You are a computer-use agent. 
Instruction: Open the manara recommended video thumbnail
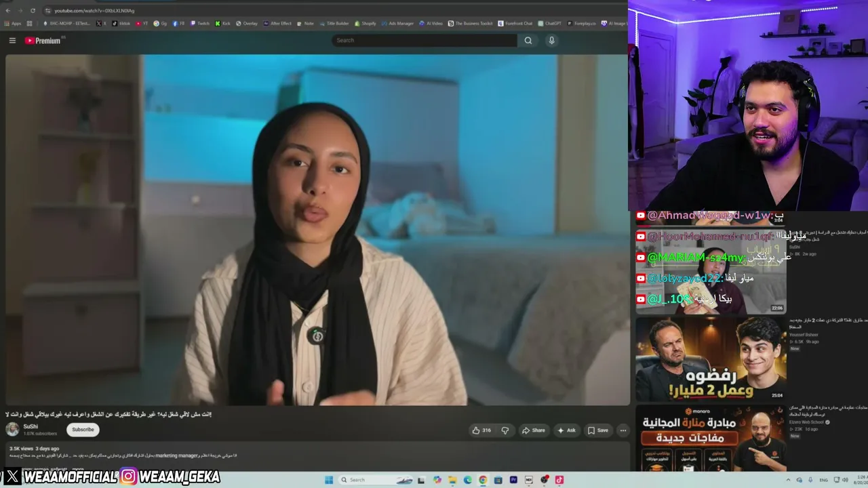pos(711,438)
